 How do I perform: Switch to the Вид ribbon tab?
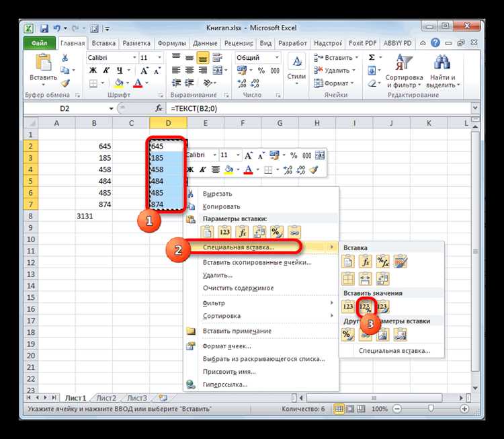(265, 43)
